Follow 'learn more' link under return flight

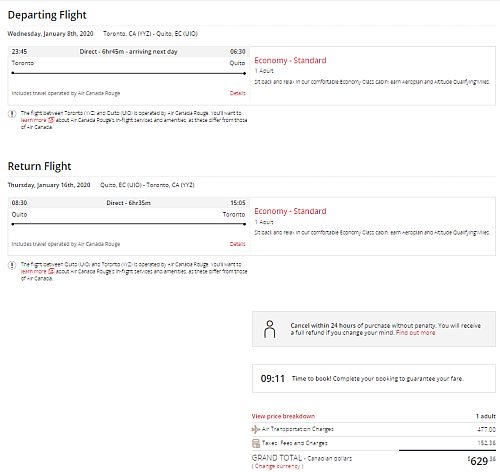33,271
